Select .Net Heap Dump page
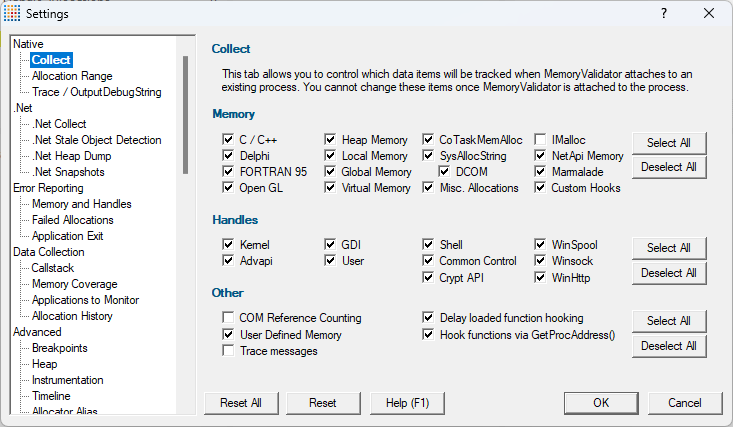Viewport: 733px width, 427px height. [x=72, y=156]
